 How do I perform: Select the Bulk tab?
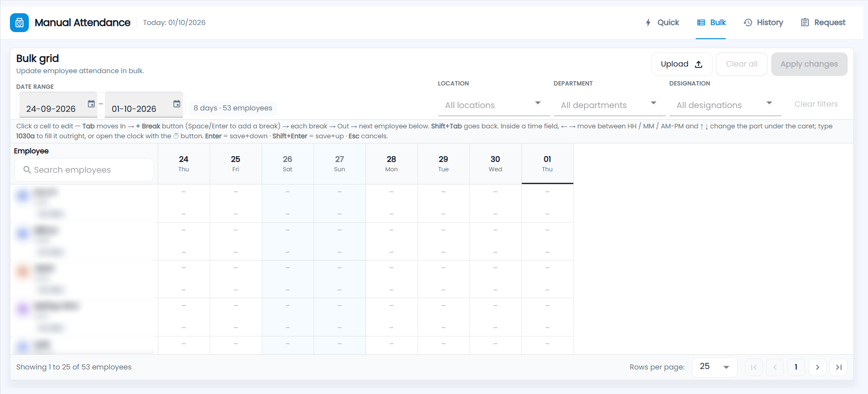(x=712, y=23)
